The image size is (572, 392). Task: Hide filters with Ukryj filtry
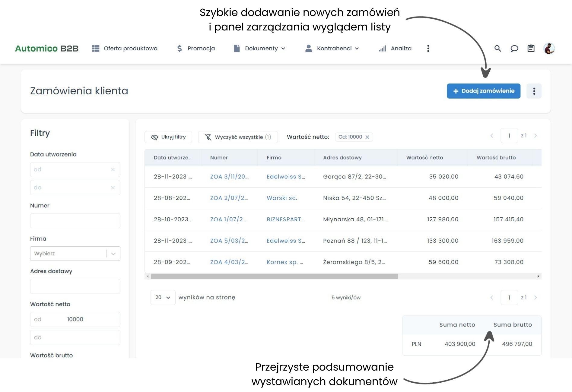pos(168,137)
